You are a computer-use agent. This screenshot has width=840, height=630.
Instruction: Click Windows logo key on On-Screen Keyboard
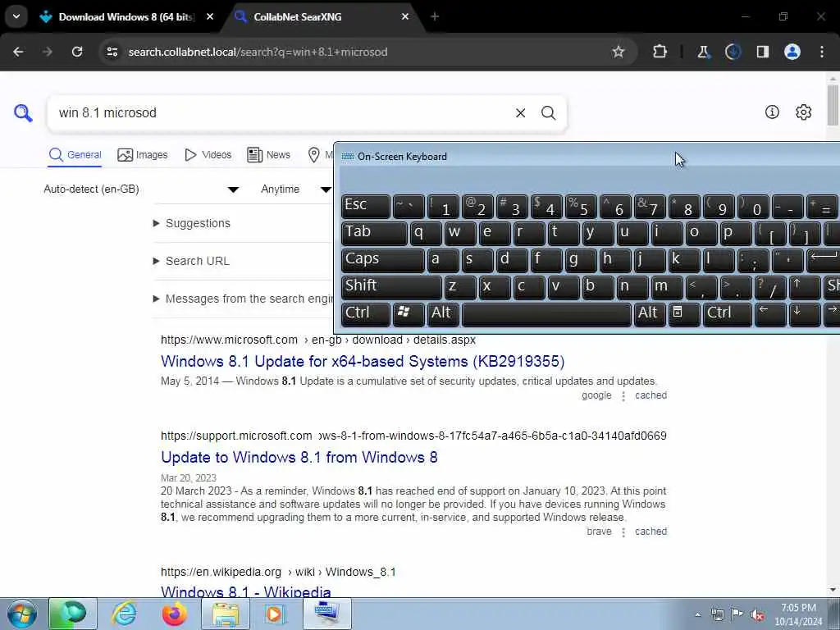click(x=409, y=314)
